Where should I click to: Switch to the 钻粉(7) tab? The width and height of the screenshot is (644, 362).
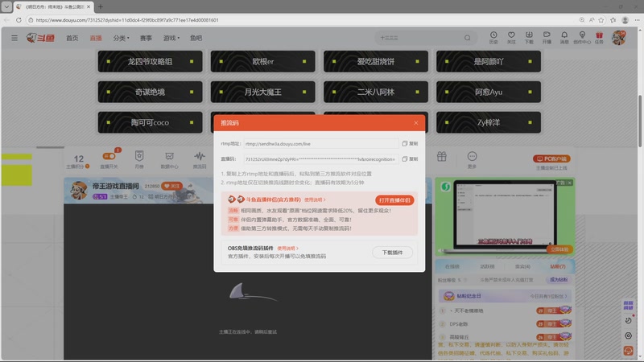pyautogui.click(x=558, y=266)
